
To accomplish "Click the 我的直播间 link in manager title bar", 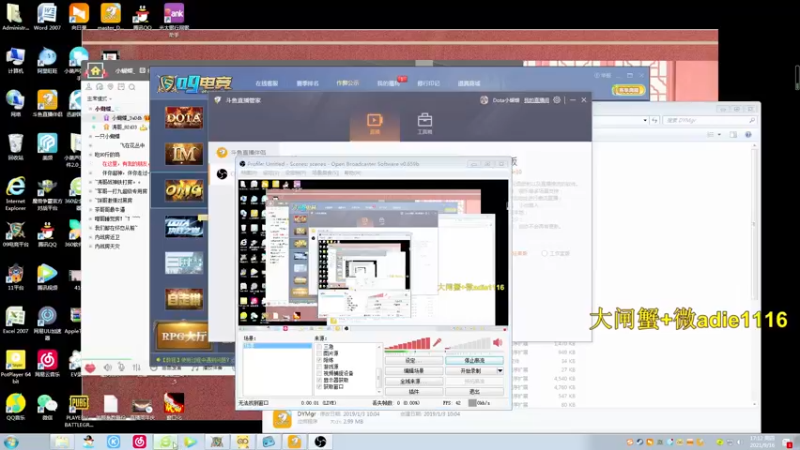I will pos(536,100).
